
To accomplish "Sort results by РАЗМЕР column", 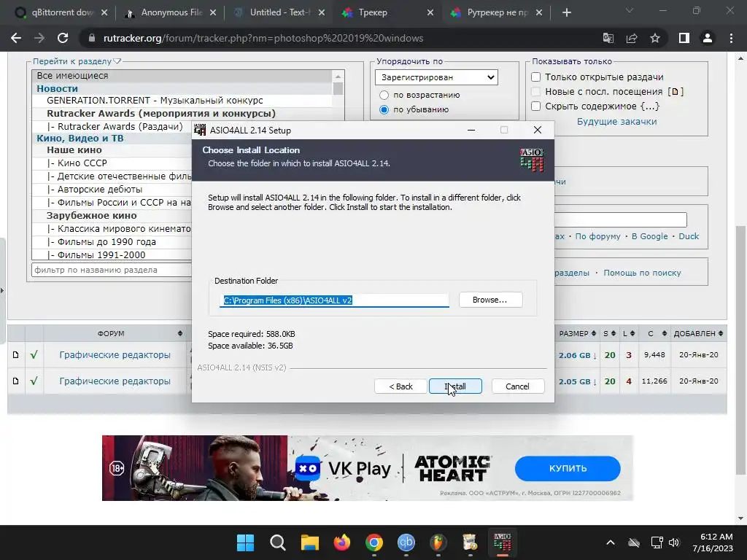I will coord(578,333).
